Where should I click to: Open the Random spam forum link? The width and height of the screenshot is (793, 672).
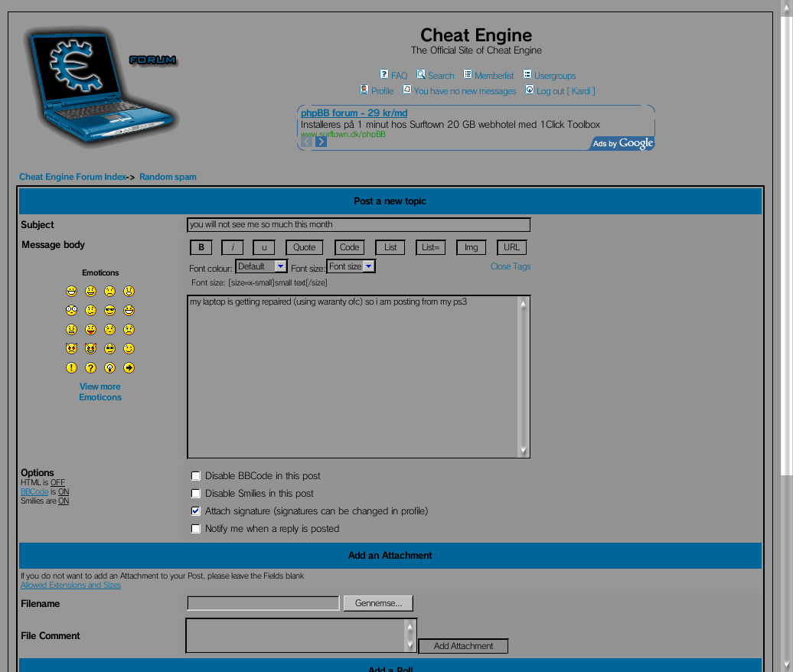pos(168,176)
